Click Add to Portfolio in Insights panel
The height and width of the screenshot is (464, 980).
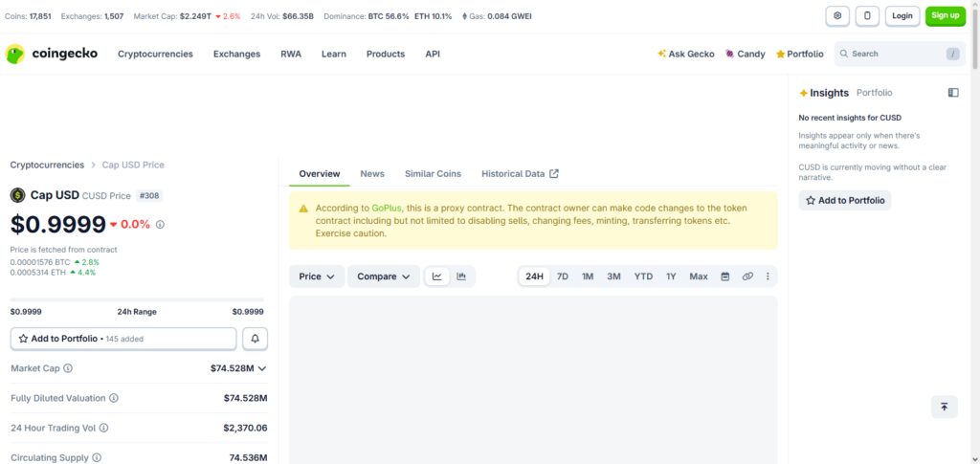point(845,201)
